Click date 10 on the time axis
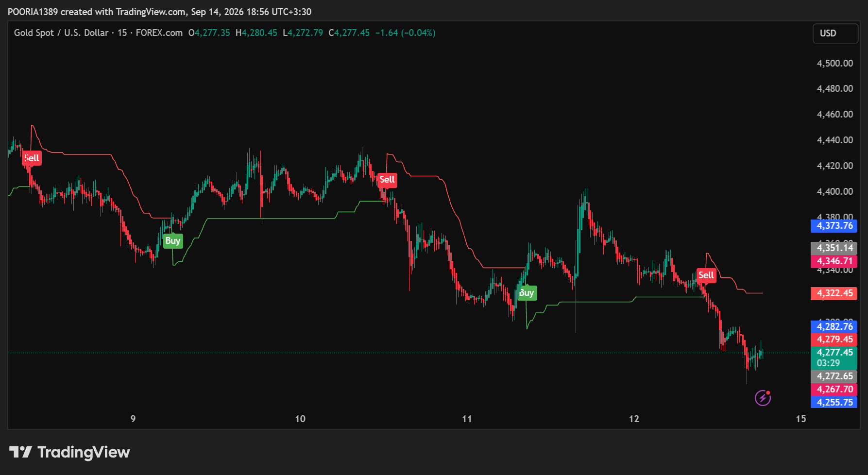The width and height of the screenshot is (868, 475). click(300, 419)
